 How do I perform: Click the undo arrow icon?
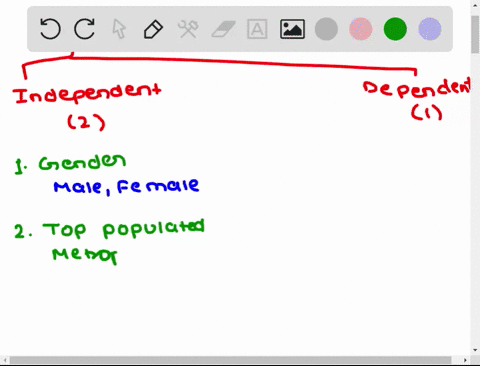[50, 29]
